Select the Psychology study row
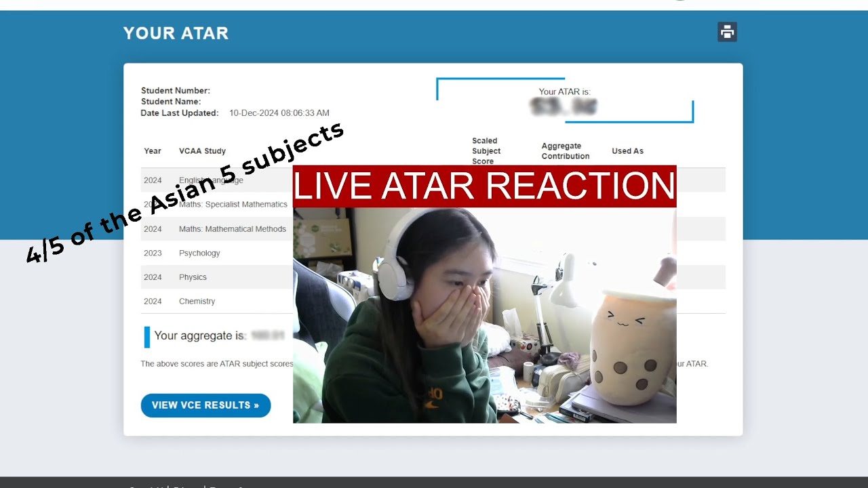 click(433, 253)
